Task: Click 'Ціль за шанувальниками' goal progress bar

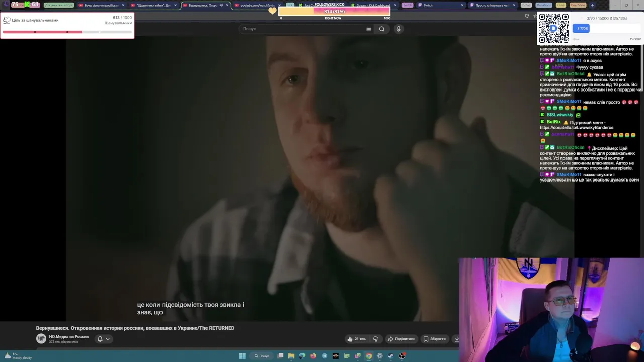Action: click(x=67, y=32)
